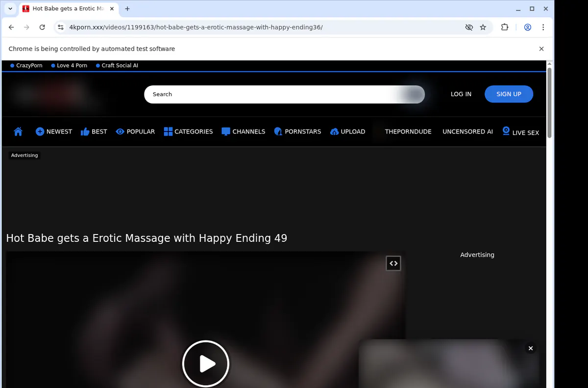The height and width of the screenshot is (388, 588).
Task: Go to the home page icon
Action: 18,131
